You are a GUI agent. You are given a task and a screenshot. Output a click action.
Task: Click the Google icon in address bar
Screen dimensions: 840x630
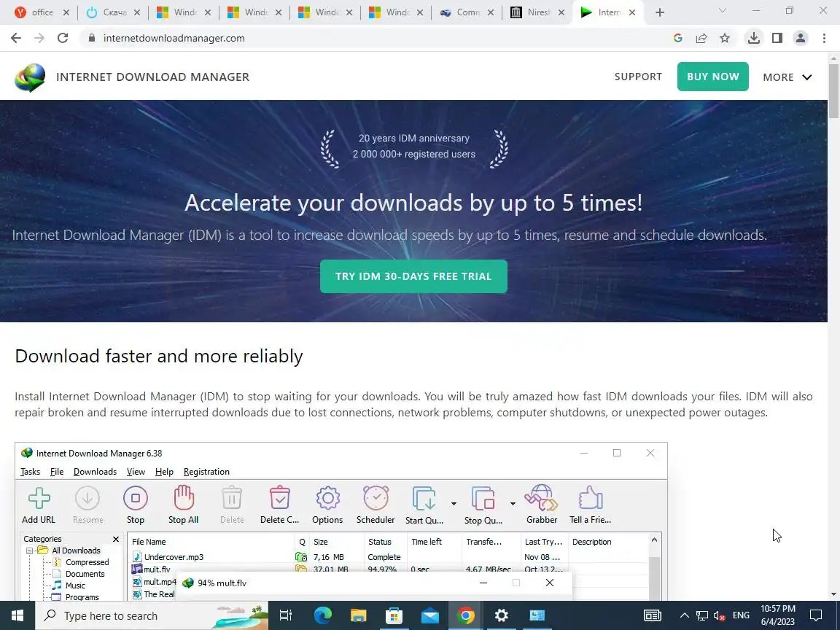[x=677, y=38]
